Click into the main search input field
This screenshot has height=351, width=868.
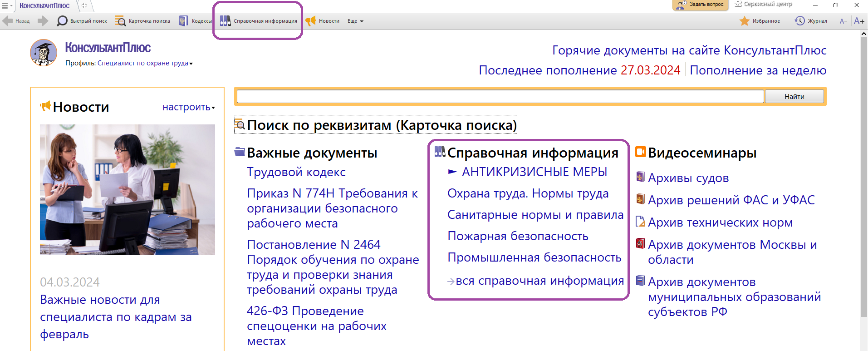pos(500,96)
